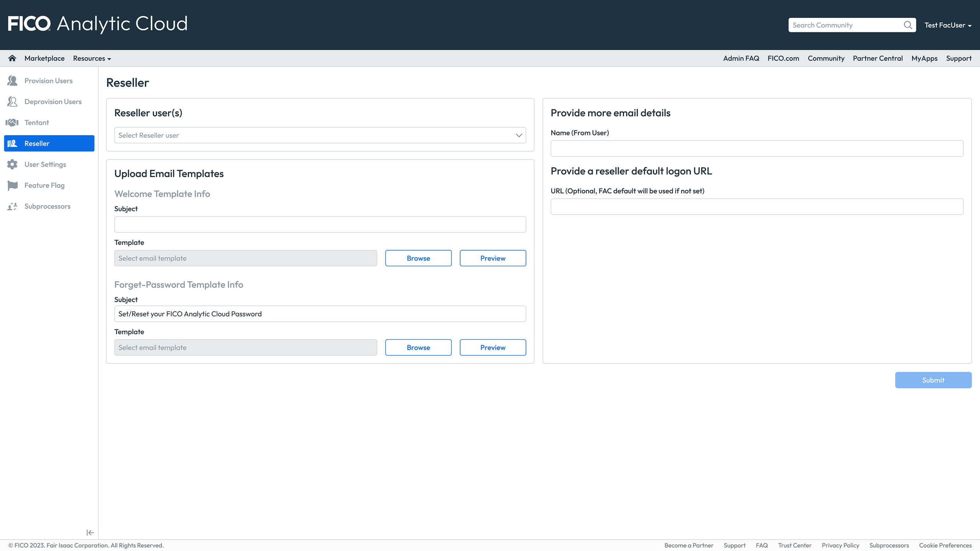This screenshot has width=980, height=551.
Task: Click the Welcome Template Subject field
Action: point(320,225)
